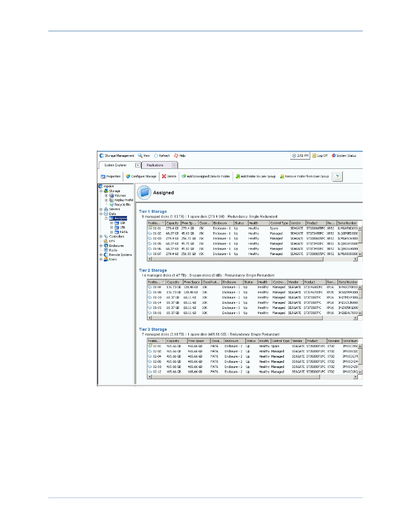Open the Help menu
The image size is (411, 532).
click(x=180, y=156)
